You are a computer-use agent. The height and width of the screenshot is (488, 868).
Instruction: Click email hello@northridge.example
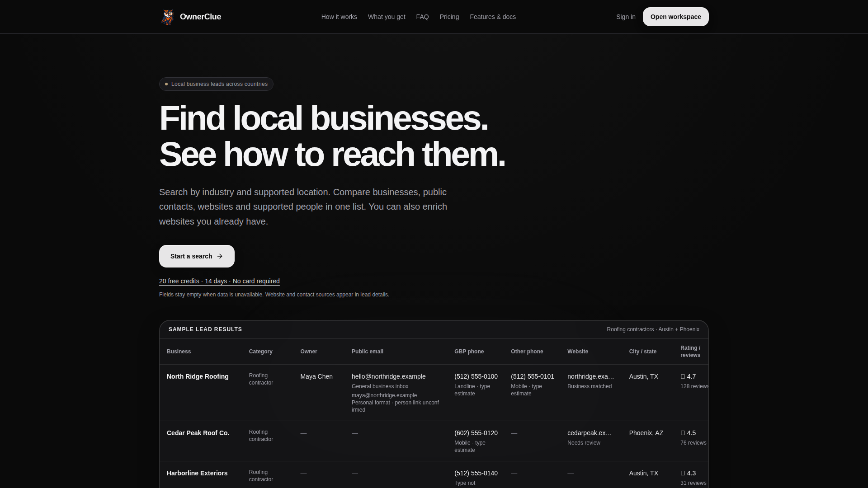389,376
